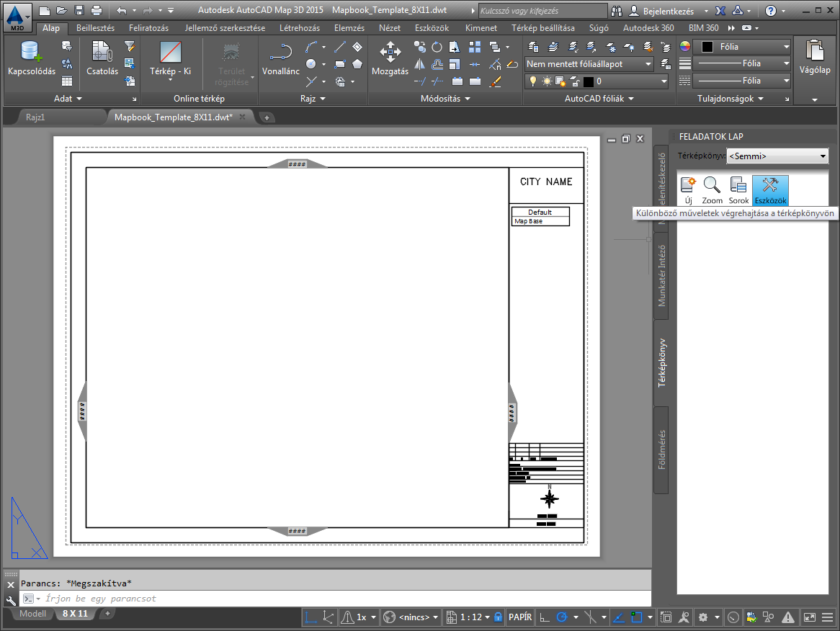Toggle object snap in status bar
The image size is (840, 631).
pos(636,617)
